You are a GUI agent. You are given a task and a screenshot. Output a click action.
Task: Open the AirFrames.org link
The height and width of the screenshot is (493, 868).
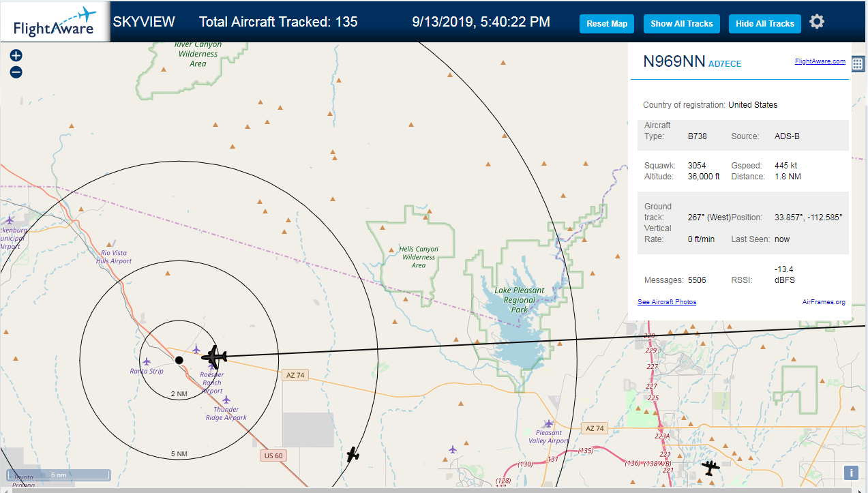tap(824, 301)
